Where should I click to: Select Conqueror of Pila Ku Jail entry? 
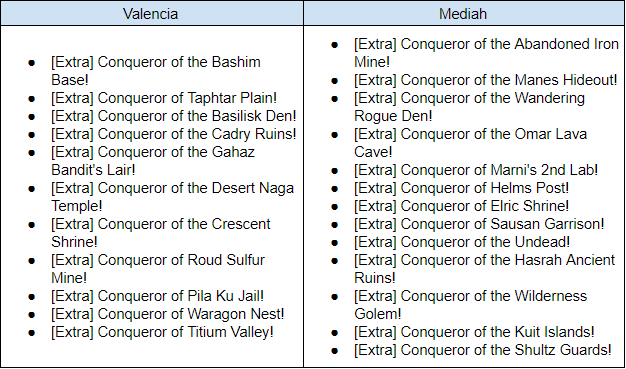pyautogui.click(x=157, y=296)
